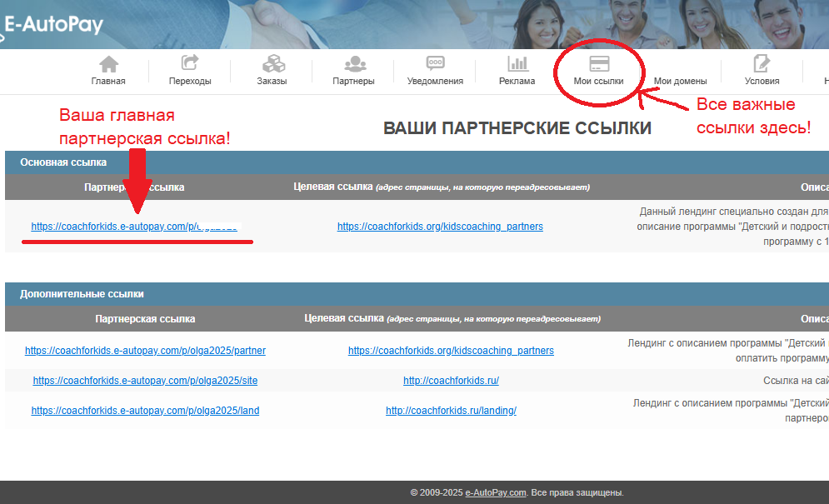The height and width of the screenshot is (504, 829).
Task: Open kidscoaching_partners target link in Основная ссылка section
Action: [x=440, y=227]
